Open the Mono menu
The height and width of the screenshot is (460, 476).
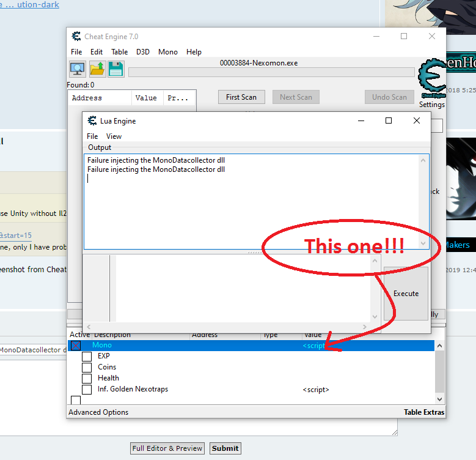click(167, 52)
